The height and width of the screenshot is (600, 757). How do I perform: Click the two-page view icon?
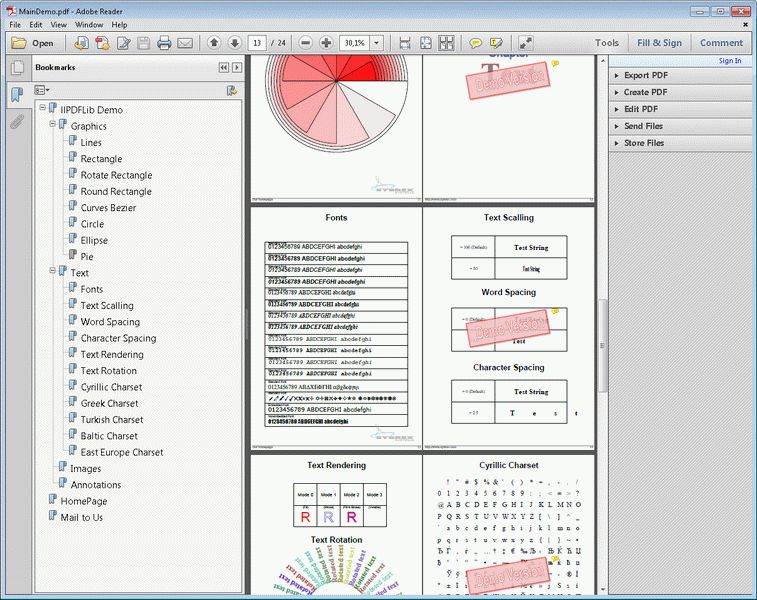pos(446,43)
